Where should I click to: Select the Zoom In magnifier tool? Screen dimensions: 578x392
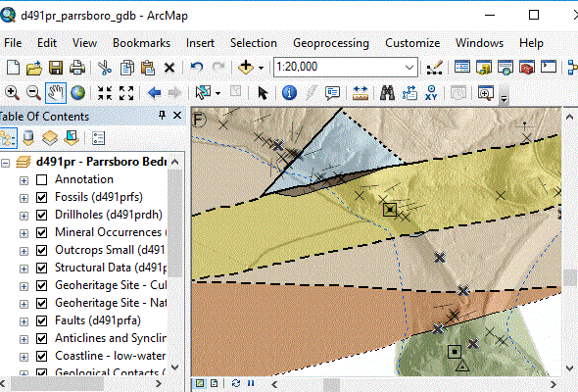[x=12, y=93]
